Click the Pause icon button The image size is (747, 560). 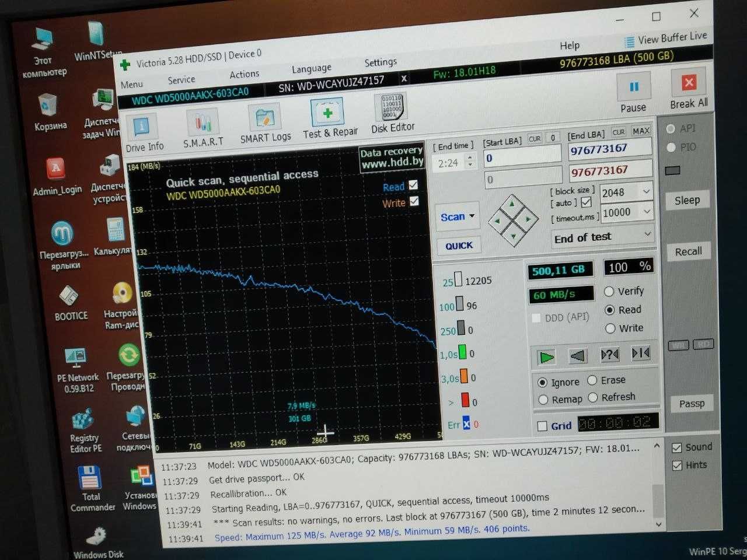pos(634,87)
